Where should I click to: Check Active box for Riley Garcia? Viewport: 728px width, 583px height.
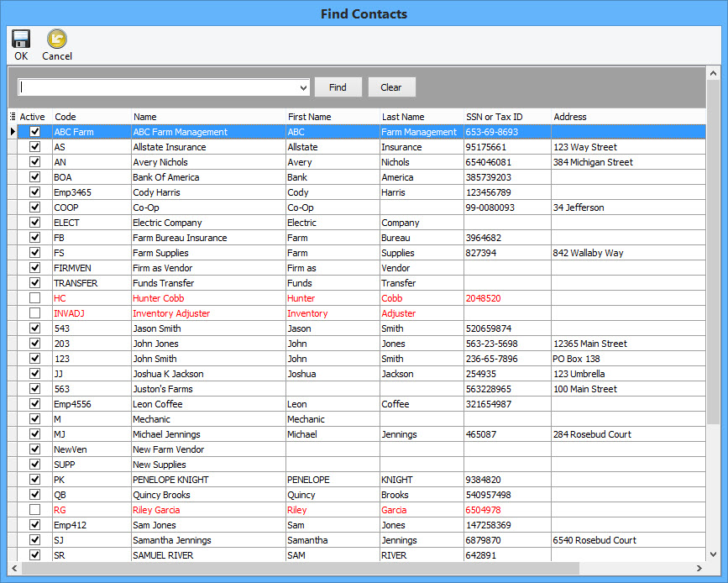click(x=34, y=510)
